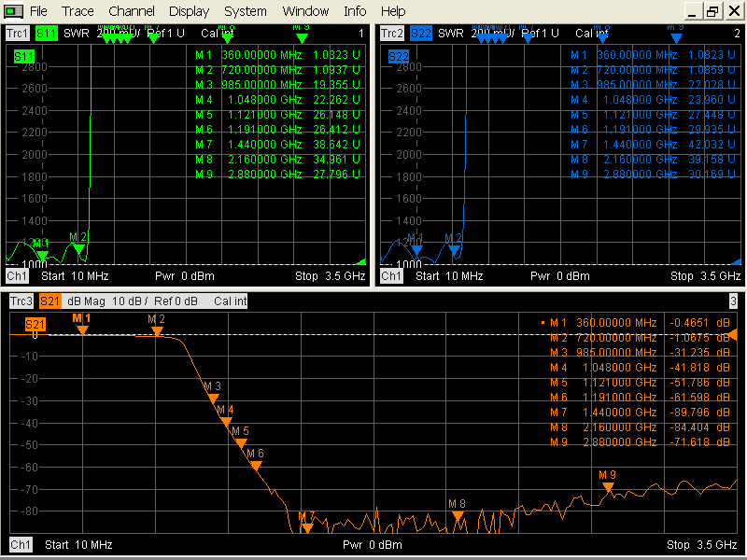
Task: Click the green S11 measurement label
Action: [45, 33]
